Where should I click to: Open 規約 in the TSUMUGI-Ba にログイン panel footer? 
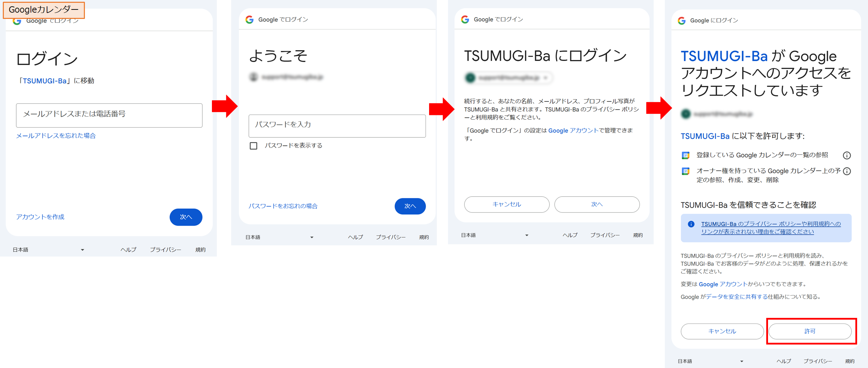tap(638, 235)
